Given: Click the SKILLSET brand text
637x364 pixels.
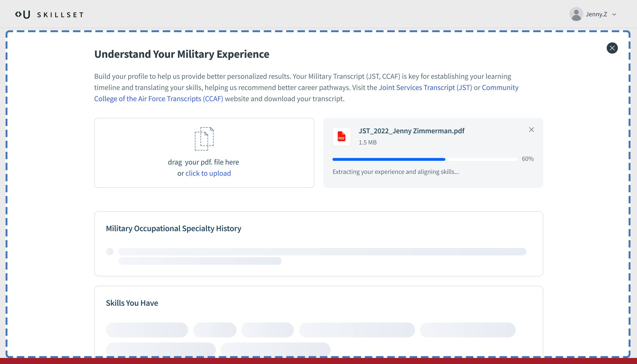Looking at the screenshot, I should click(x=60, y=15).
